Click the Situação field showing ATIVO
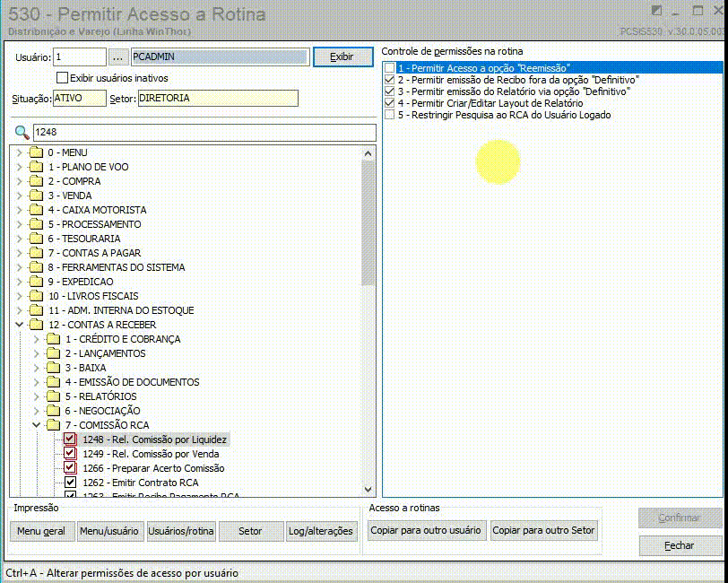Image resolution: width=728 pixels, height=583 pixels. (80, 98)
